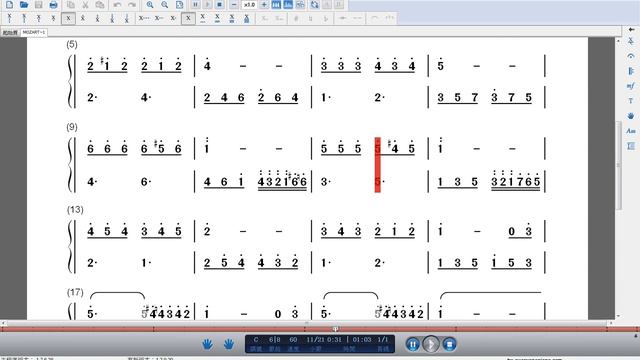
Task: Toggle the left hand icon
Action: [207, 344]
